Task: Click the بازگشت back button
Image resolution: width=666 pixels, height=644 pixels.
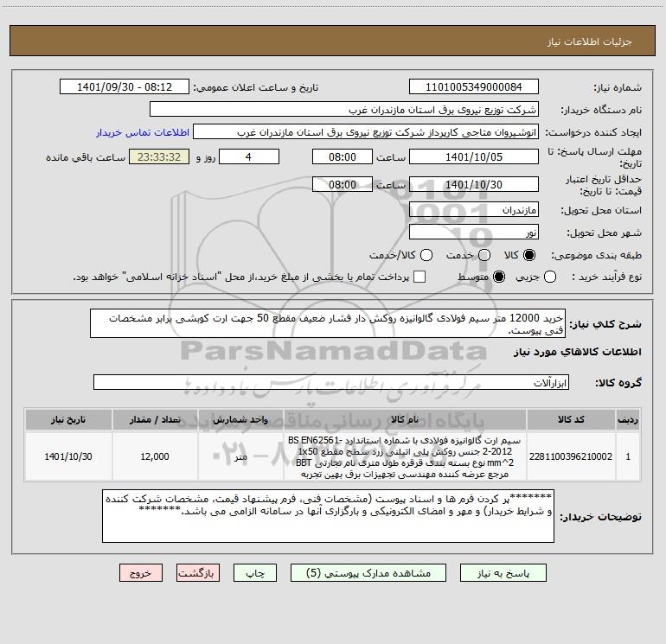Action: [198, 573]
